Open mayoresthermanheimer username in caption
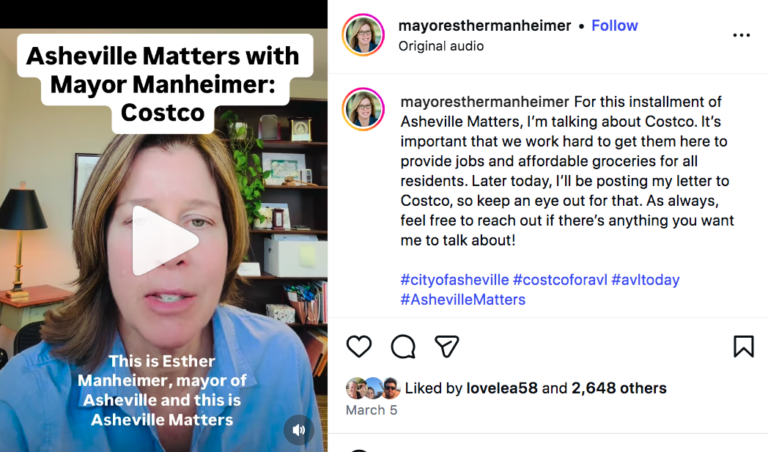 [x=485, y=102]
